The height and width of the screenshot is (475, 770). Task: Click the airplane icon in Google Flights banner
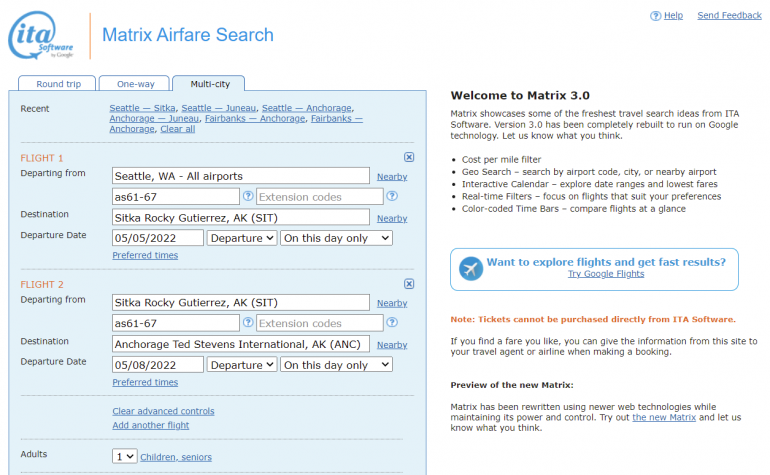pyautogui.click(x=469, y=268)
